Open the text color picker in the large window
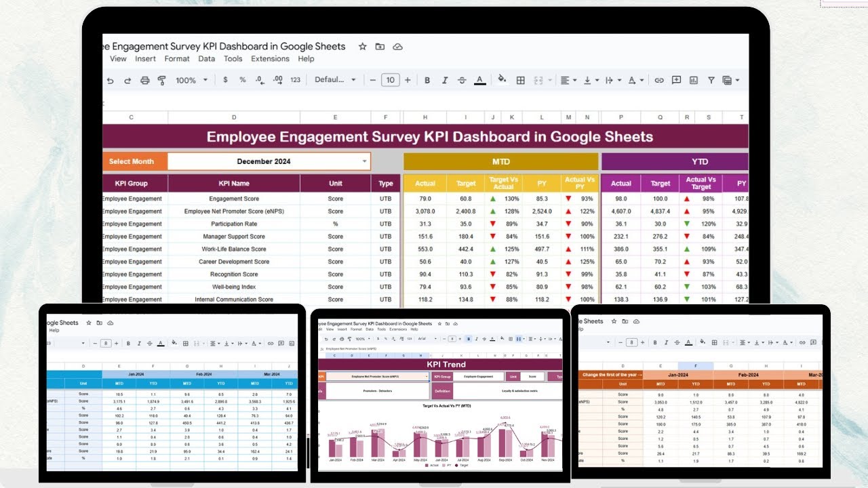Screen dimensions: 868x488 click(x=480, y=80)
